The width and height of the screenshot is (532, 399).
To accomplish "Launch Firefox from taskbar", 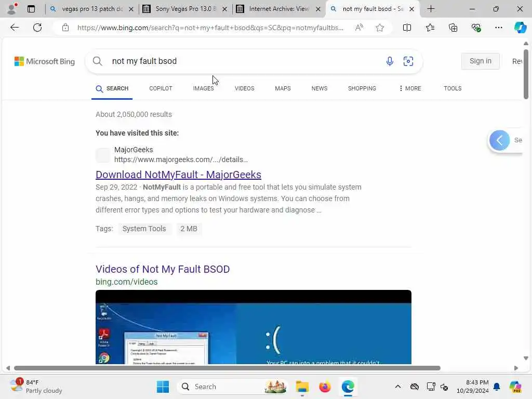I will point(325,387).
